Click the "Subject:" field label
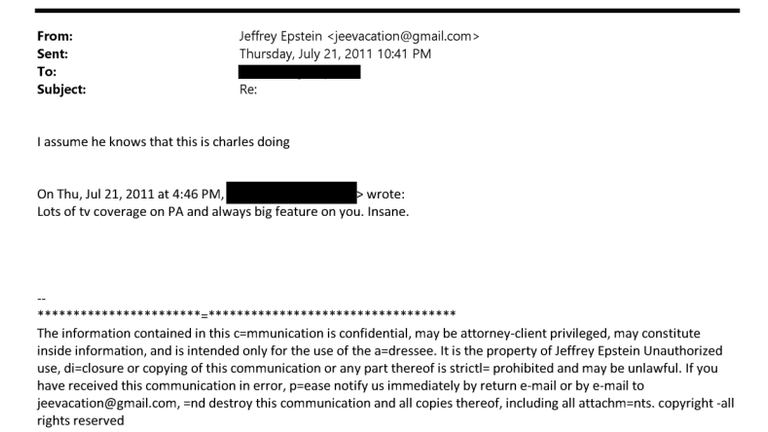Viewport: 768px width, 432px height. pos(61,89)
